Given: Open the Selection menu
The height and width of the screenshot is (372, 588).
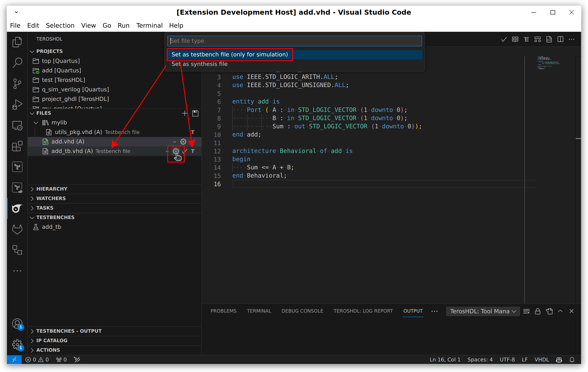Looking at the screenshot, I should pos(60,25).
